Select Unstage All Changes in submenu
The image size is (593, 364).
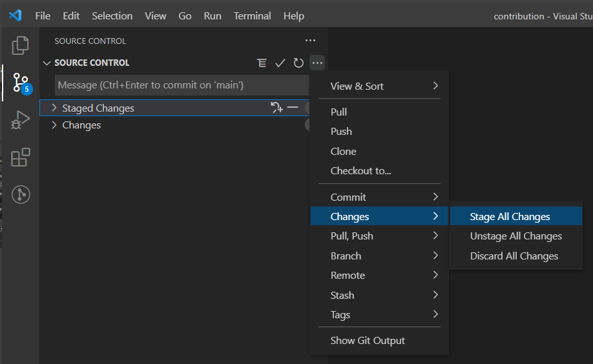516,236
